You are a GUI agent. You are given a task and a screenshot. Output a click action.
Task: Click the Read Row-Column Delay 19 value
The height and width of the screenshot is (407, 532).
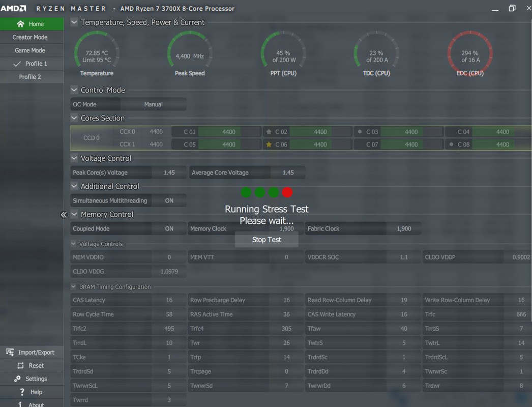point(404,300)
